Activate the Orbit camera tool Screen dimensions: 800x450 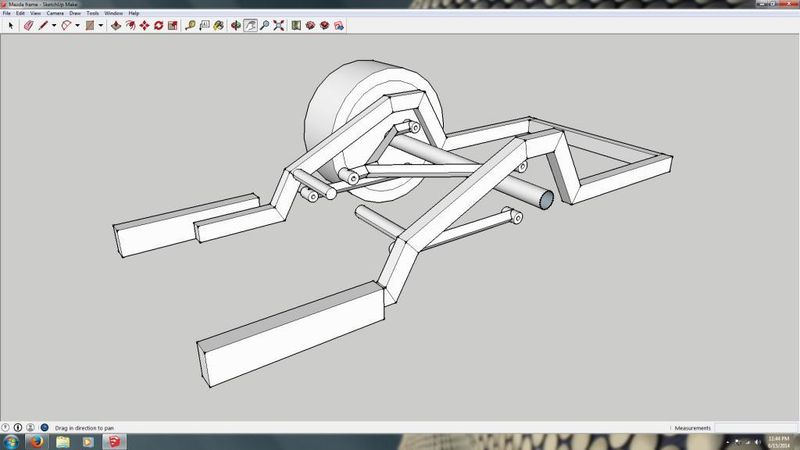pyautogui.click(x=236, y=25)
